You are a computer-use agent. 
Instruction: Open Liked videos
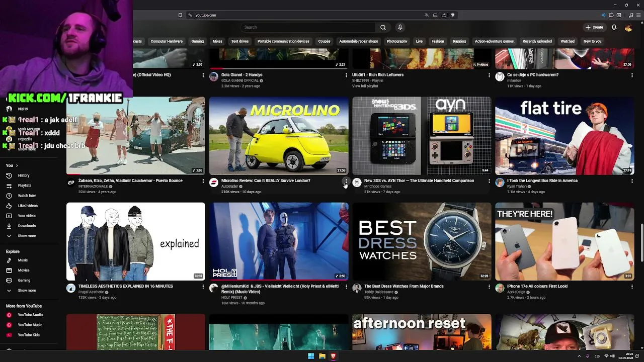(x=28, y=206)
